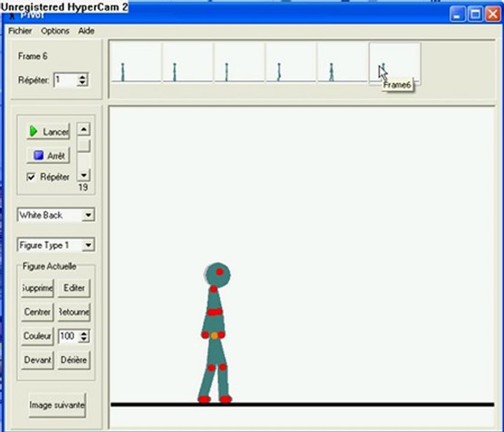Click the Lancer play button
Viewport: 504px width, 432px height.
(48, 131)
